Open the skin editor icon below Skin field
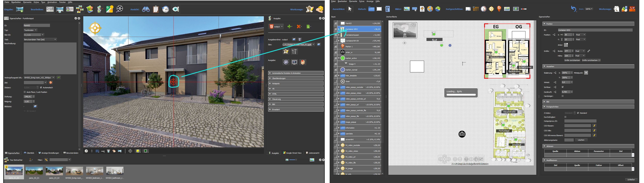The image size is (644, 183). coord(286,51)
